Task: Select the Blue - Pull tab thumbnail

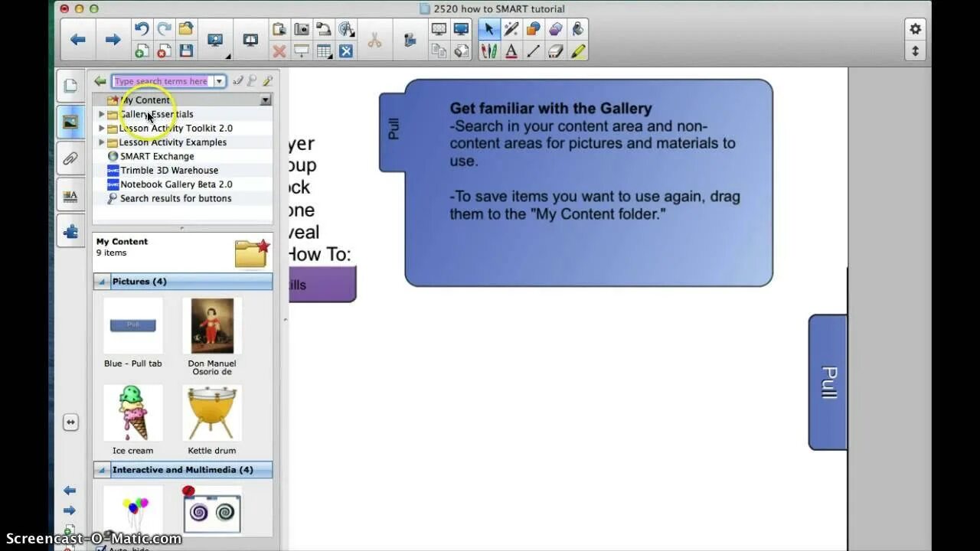Action: click(x=133, y=326)
